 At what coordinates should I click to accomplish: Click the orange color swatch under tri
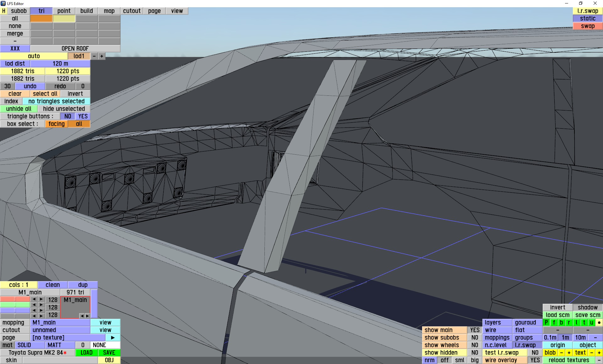[x=41, y=19]
